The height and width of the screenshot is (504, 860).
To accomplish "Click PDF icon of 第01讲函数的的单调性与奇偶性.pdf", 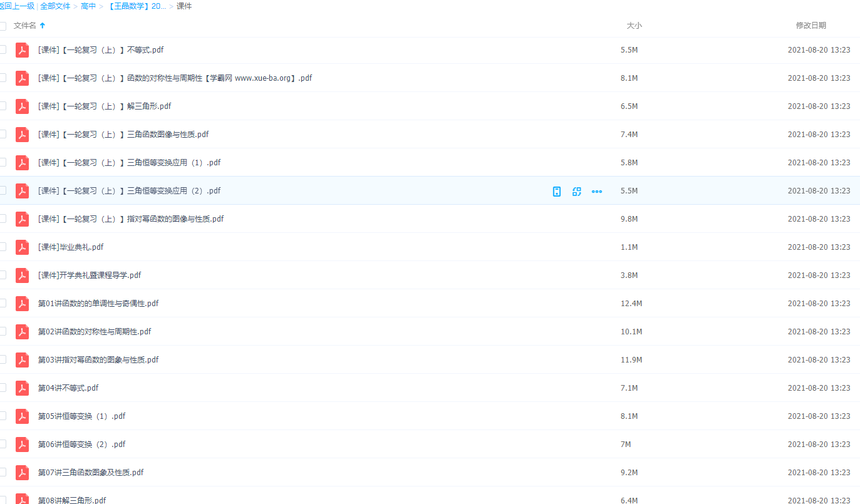I will (x=23, y=304).
